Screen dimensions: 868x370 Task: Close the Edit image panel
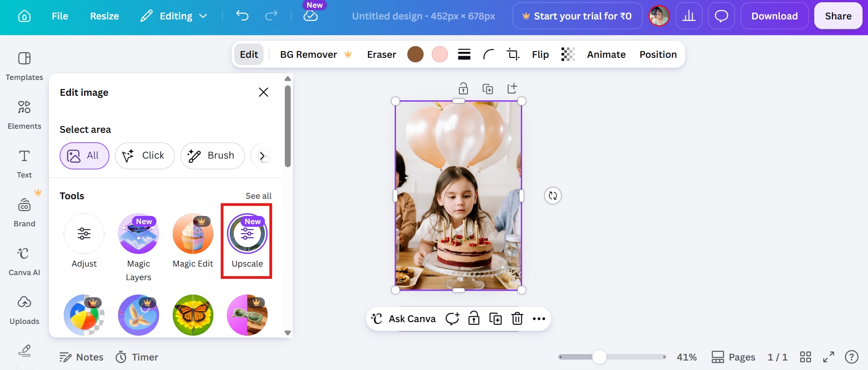pos(264,92)
